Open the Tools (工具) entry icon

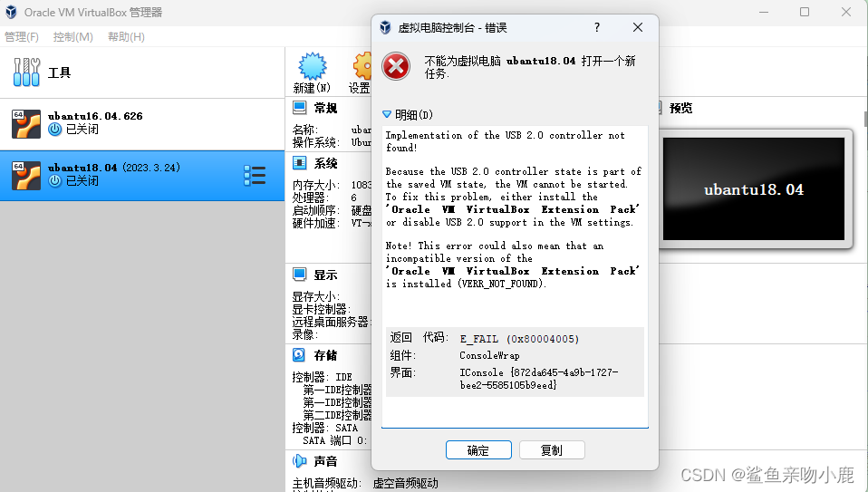[x=26, y=72]
